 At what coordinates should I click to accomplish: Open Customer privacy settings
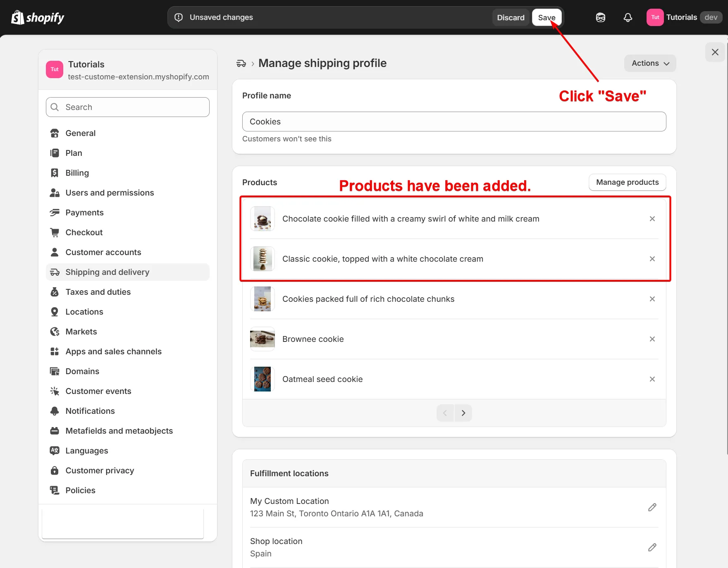[100, 470]
